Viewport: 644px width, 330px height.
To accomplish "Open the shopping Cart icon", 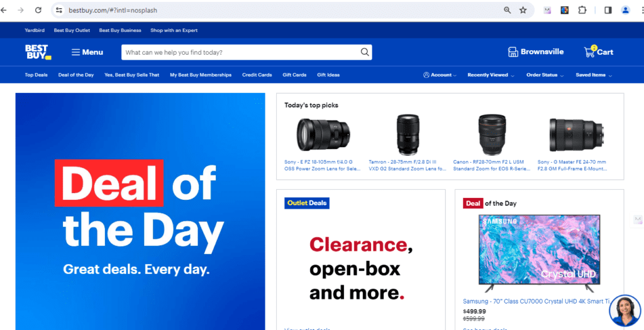I will click(590, 52).
